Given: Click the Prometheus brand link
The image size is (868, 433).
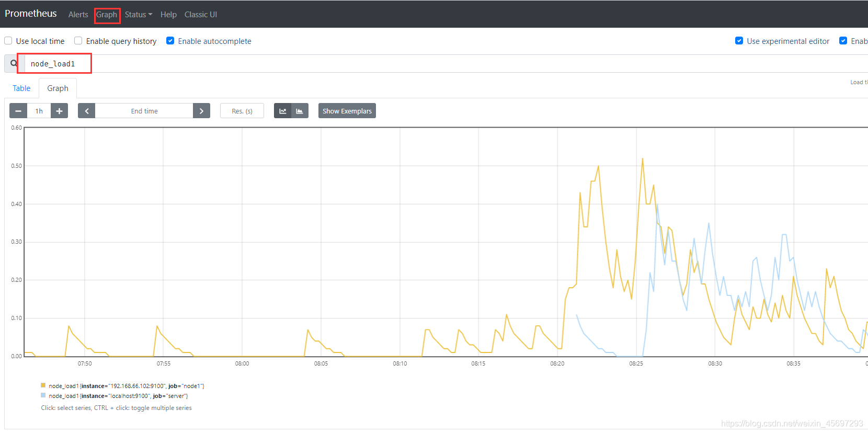Looking at the screenshot, I should tap(31, 14).
